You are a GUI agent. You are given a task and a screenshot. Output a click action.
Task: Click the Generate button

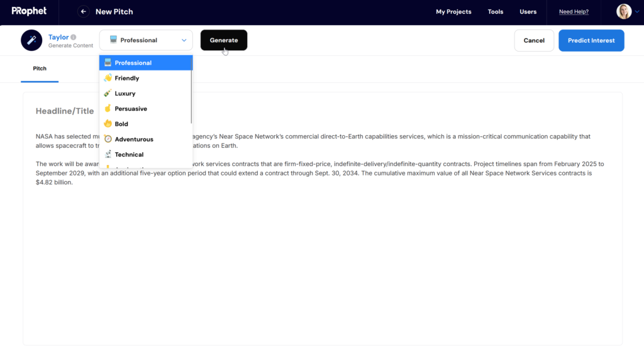click(224, 40)
